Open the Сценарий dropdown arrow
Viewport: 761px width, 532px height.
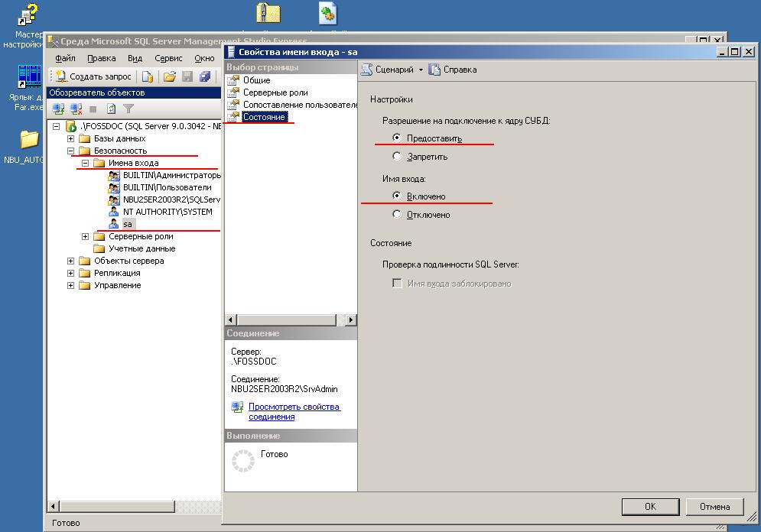click(421, 70)
